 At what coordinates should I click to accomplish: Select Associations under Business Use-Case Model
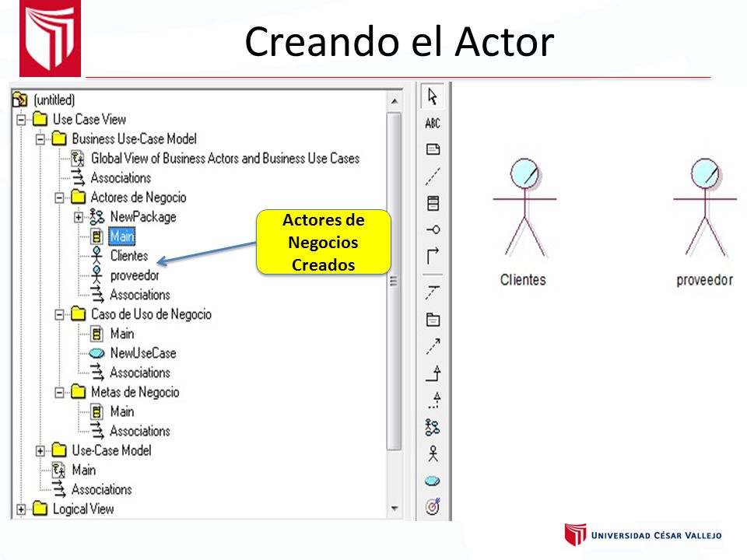pos(121,177)
